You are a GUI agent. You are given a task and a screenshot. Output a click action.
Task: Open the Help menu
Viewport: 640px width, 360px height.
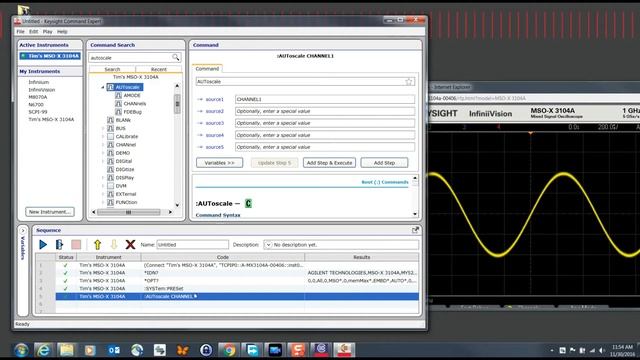(x=62, y=31)
